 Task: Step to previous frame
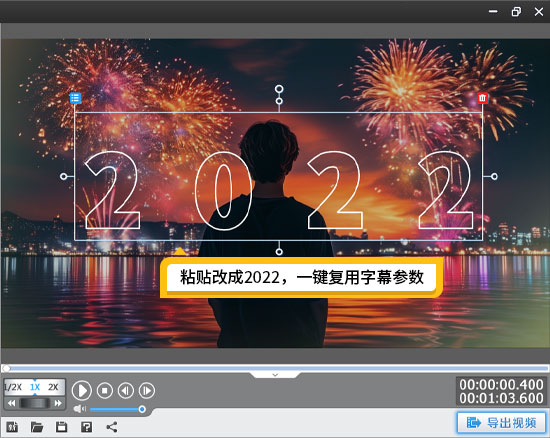126,390
